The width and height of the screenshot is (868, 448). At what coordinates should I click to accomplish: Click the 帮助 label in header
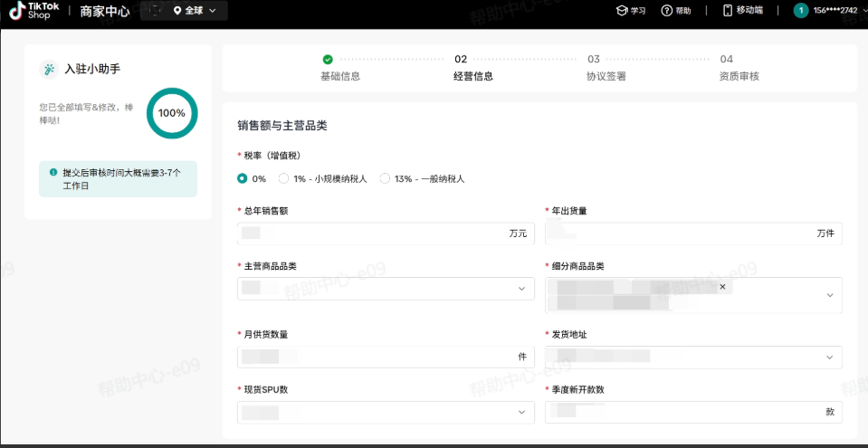click(x=683, y=11)
